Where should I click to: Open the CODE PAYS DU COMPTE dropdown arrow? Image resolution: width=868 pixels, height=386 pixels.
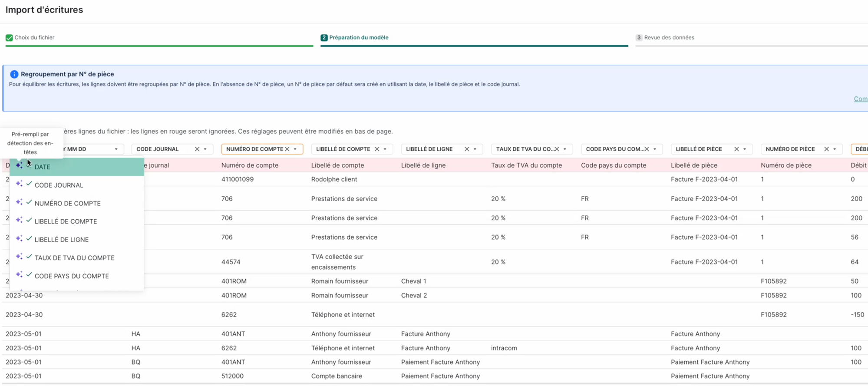tap(655, 149)
